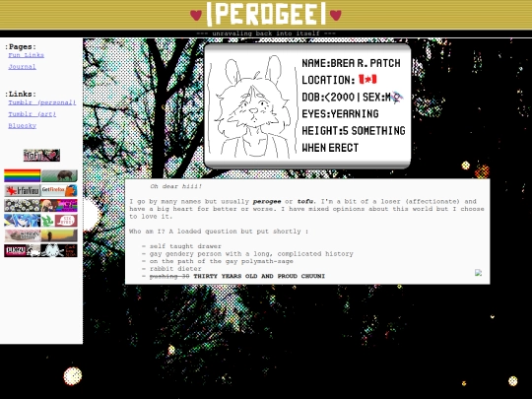Image resolution: width=532 pixels, height=399 pixels.
Task: Click the right heart beside PEROGEE title
Action: (336, 15)
